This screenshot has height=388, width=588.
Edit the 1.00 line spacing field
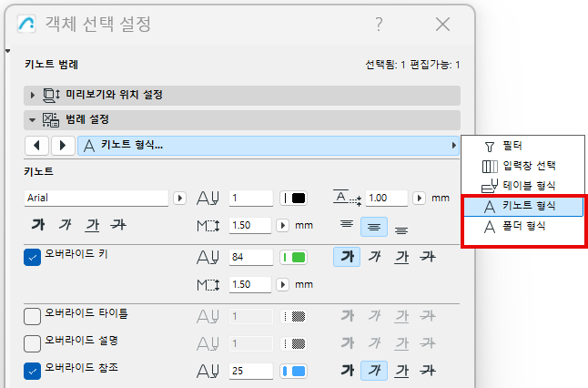point(386,198)
